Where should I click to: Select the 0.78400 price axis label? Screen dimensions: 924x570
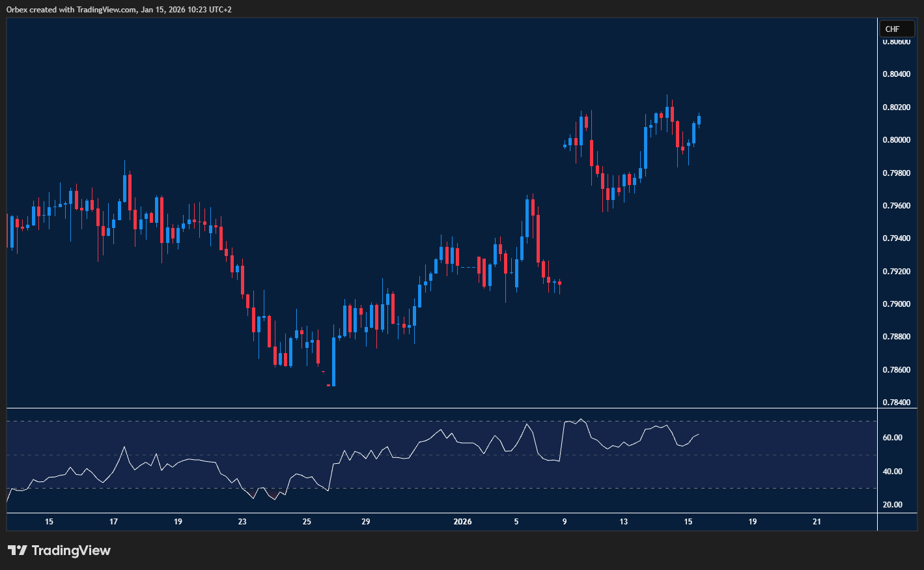(896, 403)
